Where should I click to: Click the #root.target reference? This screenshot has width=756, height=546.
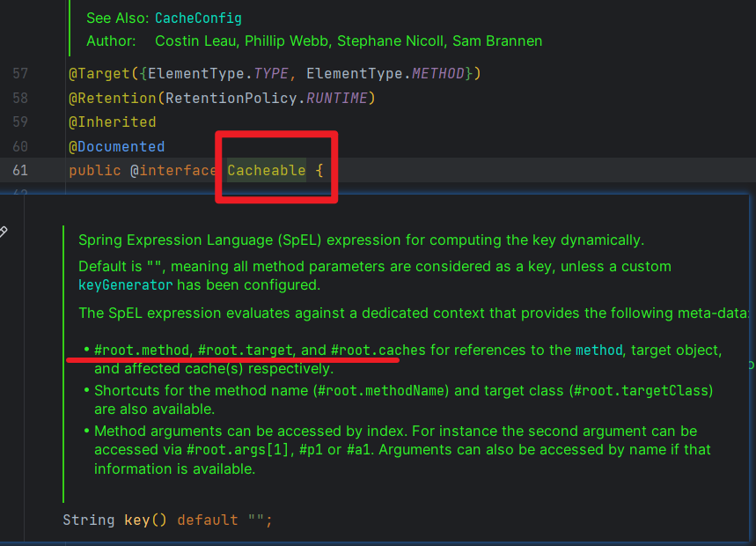[243, 350]
